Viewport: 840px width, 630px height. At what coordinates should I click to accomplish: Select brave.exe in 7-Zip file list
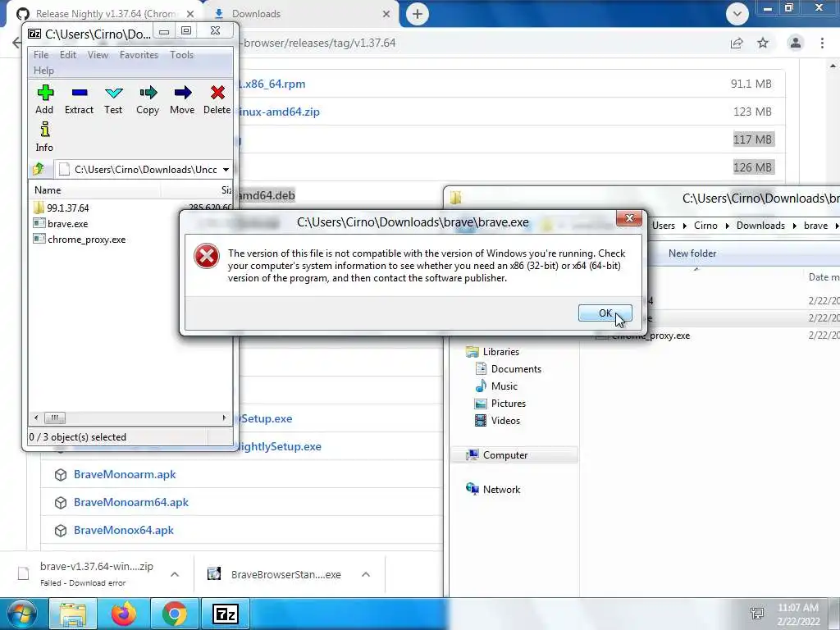coord(61,224)
